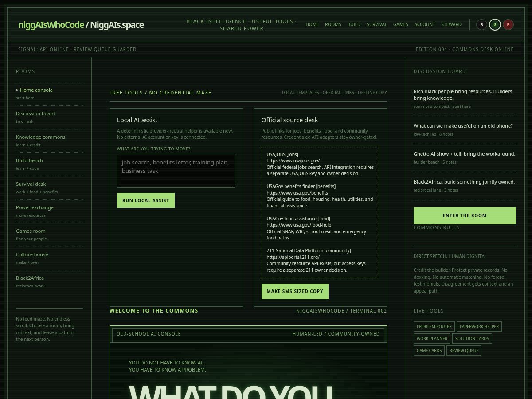Screen dimensions: 532x399
Task: Click 'WELCOME TO THE COMMONS' heading
Action: pyautogui.click(x=154, y=311)
